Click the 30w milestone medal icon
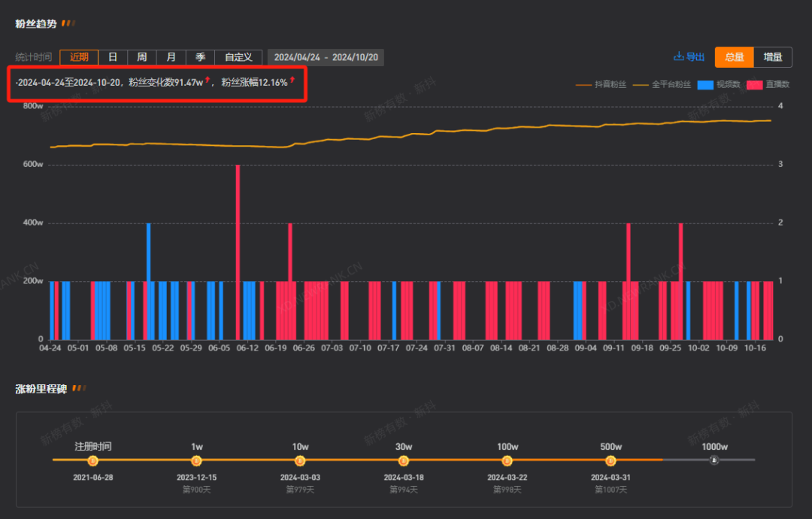 click(x=404, y=460)
